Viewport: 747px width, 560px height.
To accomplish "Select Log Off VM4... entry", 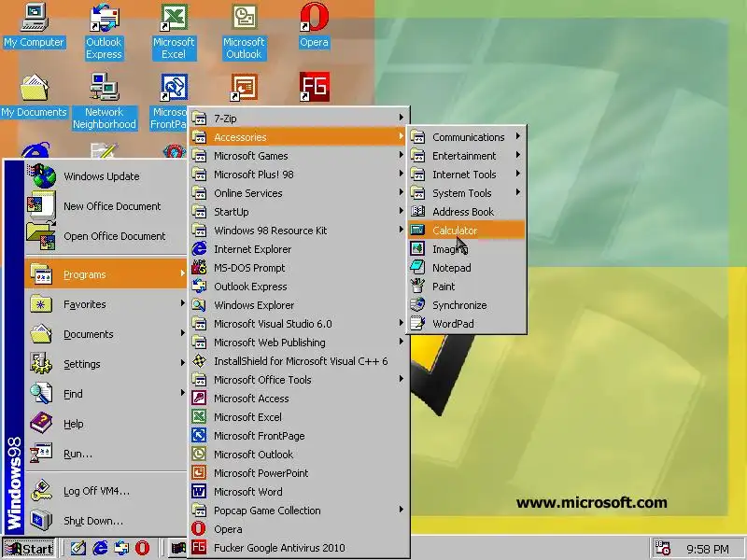I will tap(106, 491).
